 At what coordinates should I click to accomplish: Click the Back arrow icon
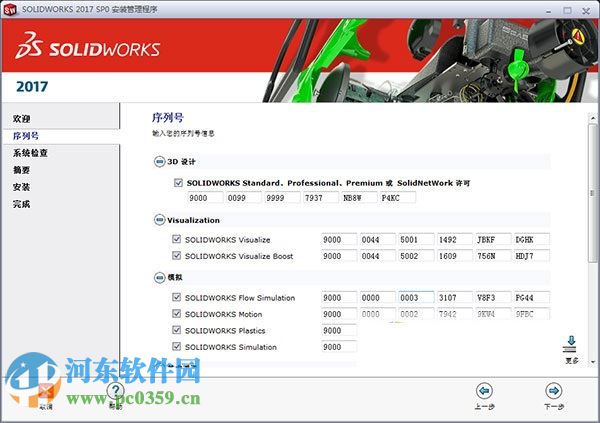[x=484, y=391]
